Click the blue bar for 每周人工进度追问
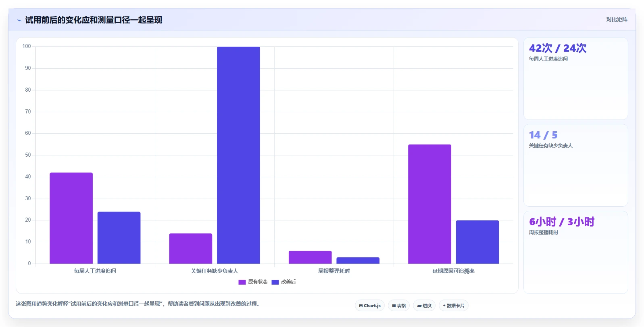Viewport: 644px width, 327px height. click(119, 238)
